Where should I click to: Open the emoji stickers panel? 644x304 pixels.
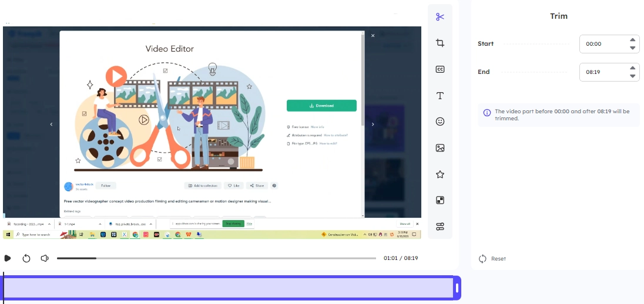[x=440, y=121]
